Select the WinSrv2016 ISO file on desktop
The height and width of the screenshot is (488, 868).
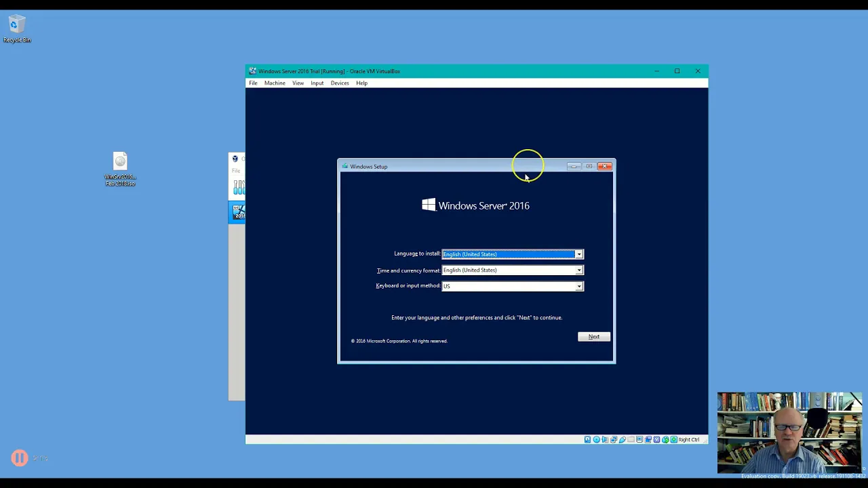tap(120, 169)
